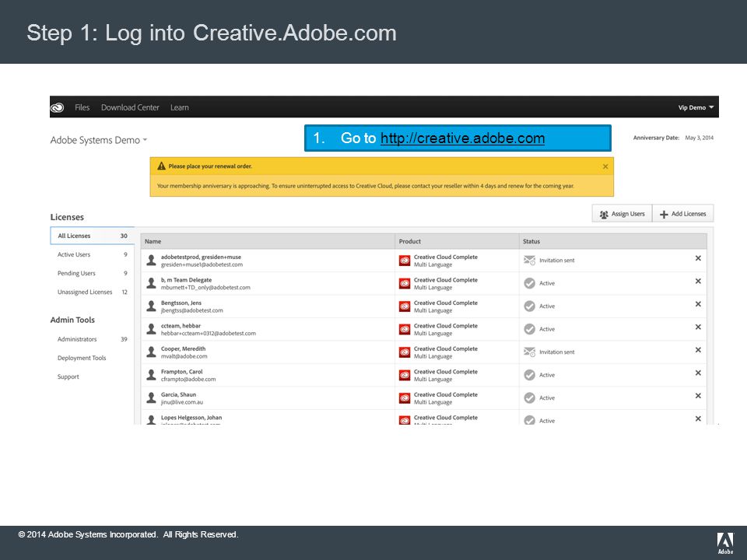Remove license for adobetestprod, gresiden+muse

pos(698,258)
